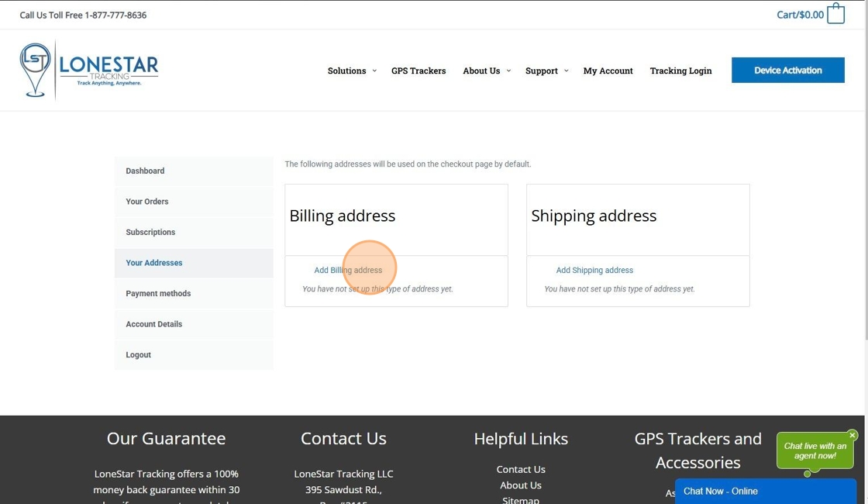Open the Chat Now - Online bar
Image resolution: width=868 pixels, height=504 pixels.
pos(766,492)
